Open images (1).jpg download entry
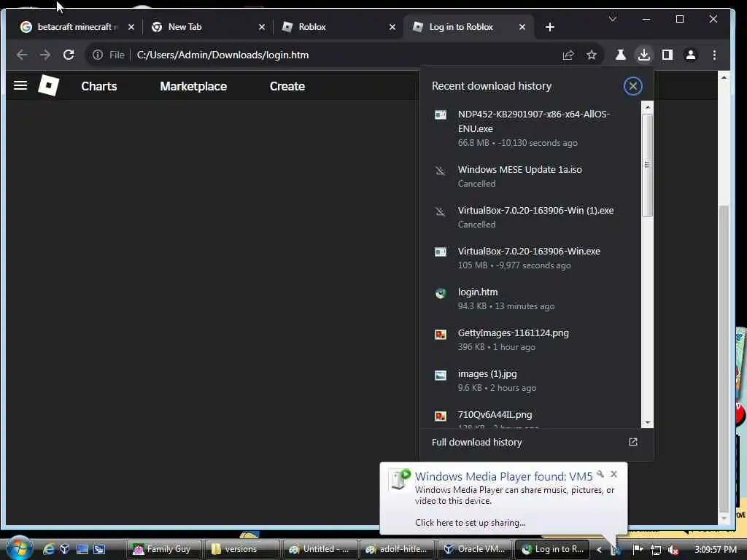Viewport: 747px width, 560px height. [x=530, y=381]
